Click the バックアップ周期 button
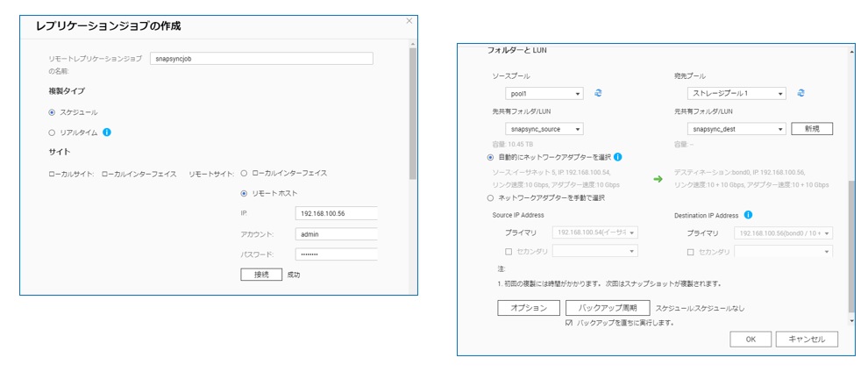Image resolution: width=868 pixels, height=372 pixels. tap(608, 308)
